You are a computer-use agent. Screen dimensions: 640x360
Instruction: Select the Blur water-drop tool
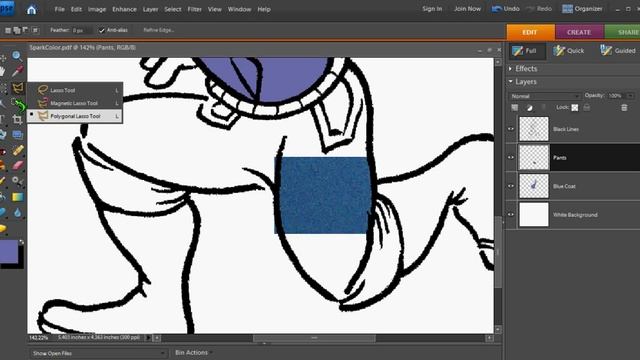(17, 213)
